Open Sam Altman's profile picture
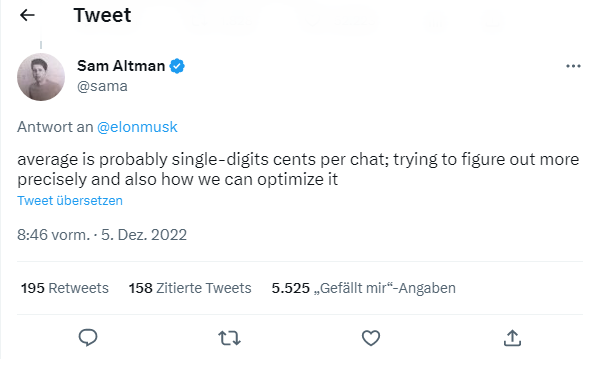This screenshot has width=591, height=367. coord(41,77)
